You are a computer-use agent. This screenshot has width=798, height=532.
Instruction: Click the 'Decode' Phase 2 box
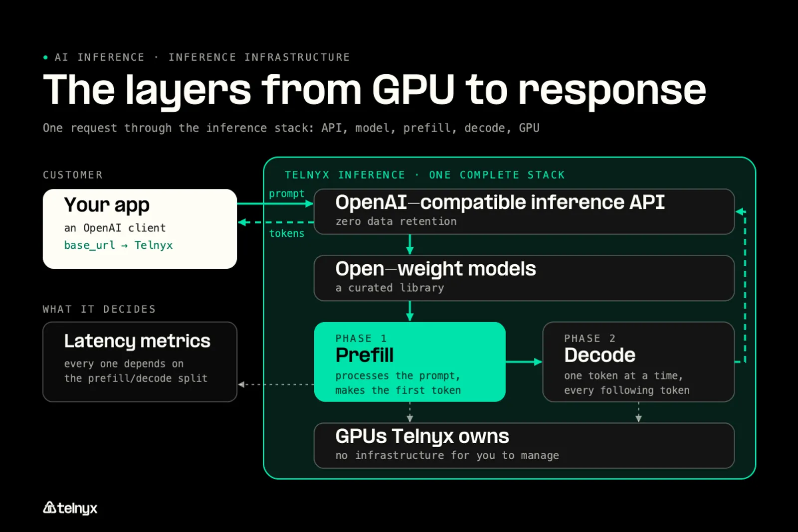638,362
